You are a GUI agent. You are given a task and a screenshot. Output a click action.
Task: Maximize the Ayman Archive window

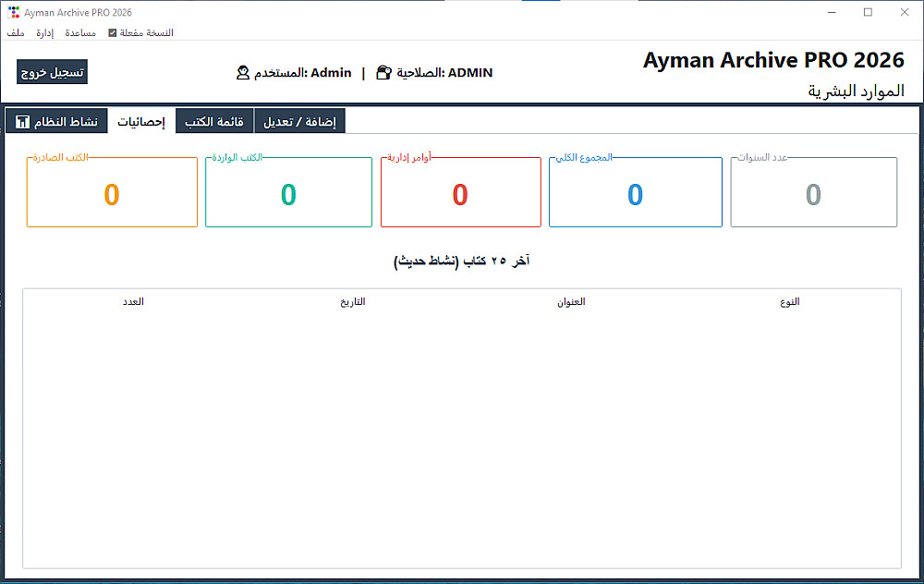868,12
